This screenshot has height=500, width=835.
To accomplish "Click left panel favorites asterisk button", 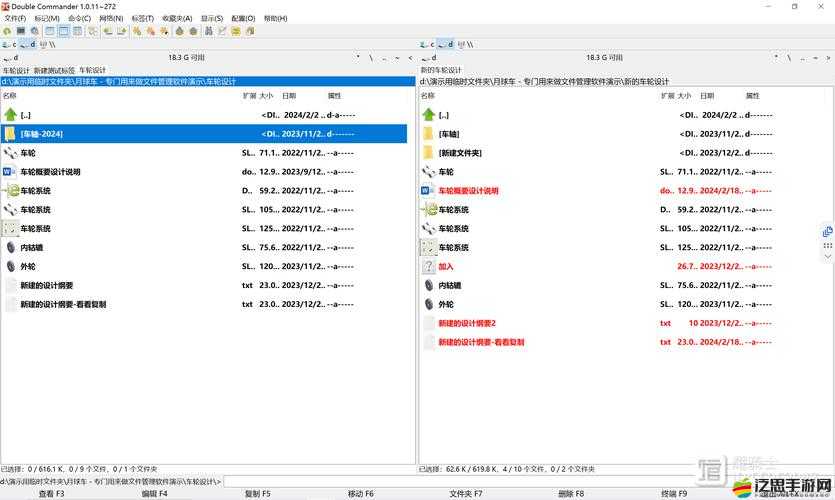I will click(x=358, y=57).
